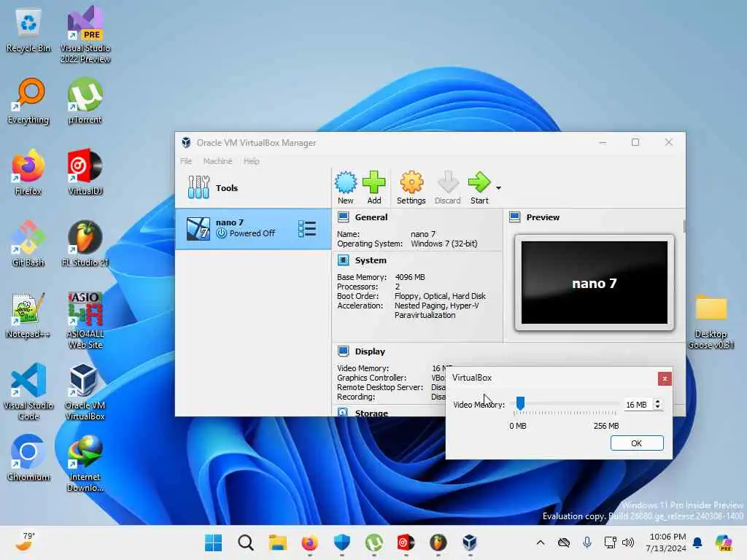The height and width of the screenshot is (560, 747).
Task: Click the Add machine green plus icon
Action: [374, 187]
